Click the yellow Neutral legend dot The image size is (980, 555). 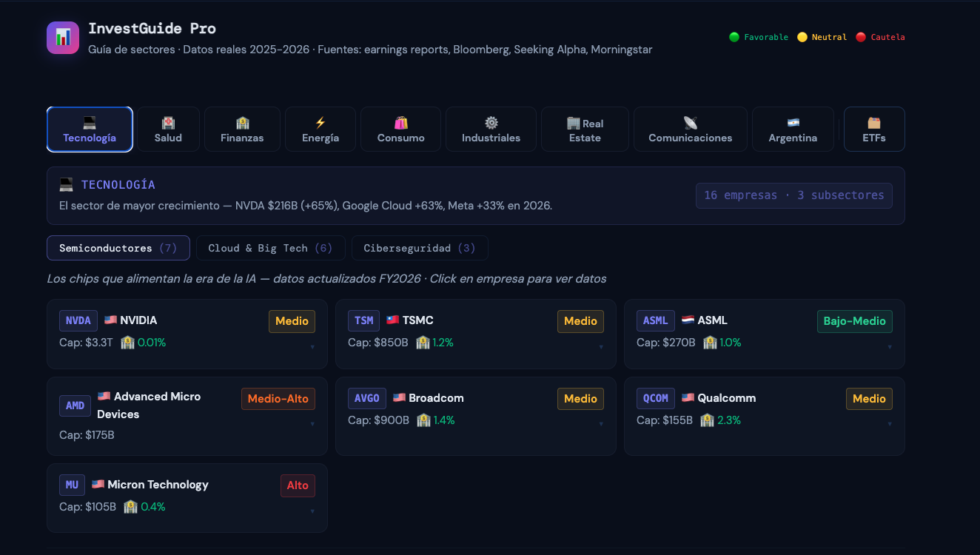pyautogui.click(x=802, y=37)
